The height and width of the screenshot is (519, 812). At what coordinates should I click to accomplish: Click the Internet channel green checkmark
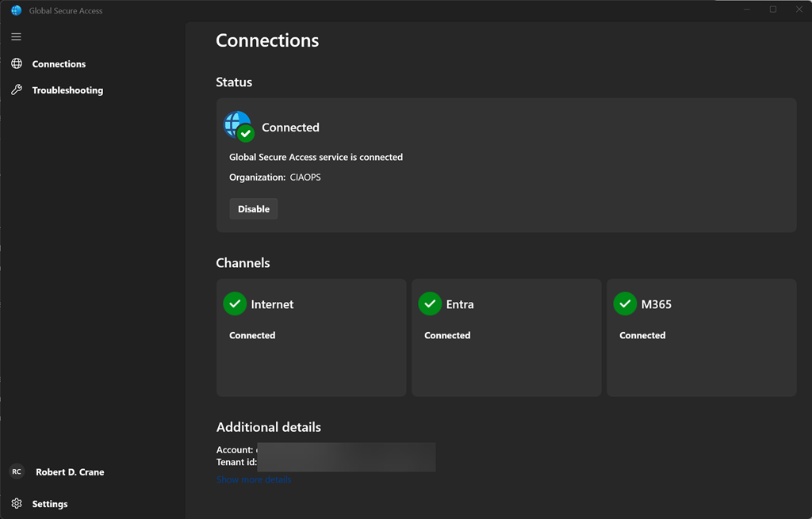(x=235, y=303)
